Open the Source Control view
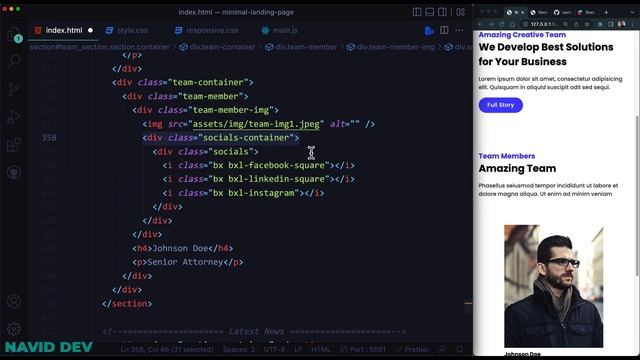 (x=14, y=89)
